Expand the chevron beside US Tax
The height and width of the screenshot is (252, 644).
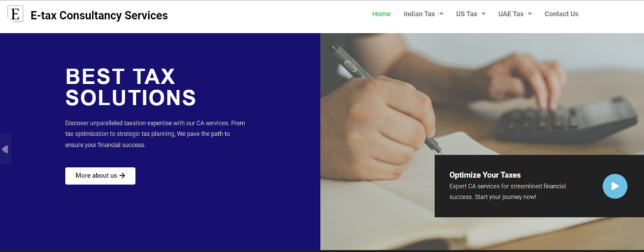pyautogui.click(x=484, y=14)
